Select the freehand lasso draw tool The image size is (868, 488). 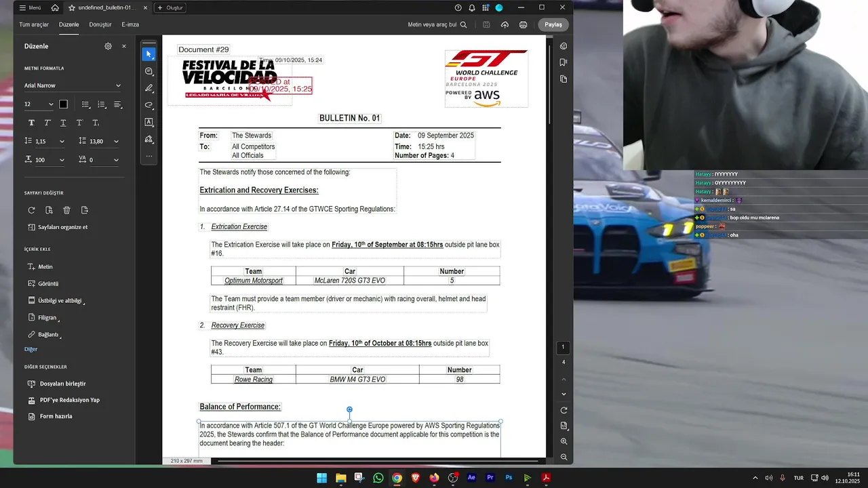[149, 105]
